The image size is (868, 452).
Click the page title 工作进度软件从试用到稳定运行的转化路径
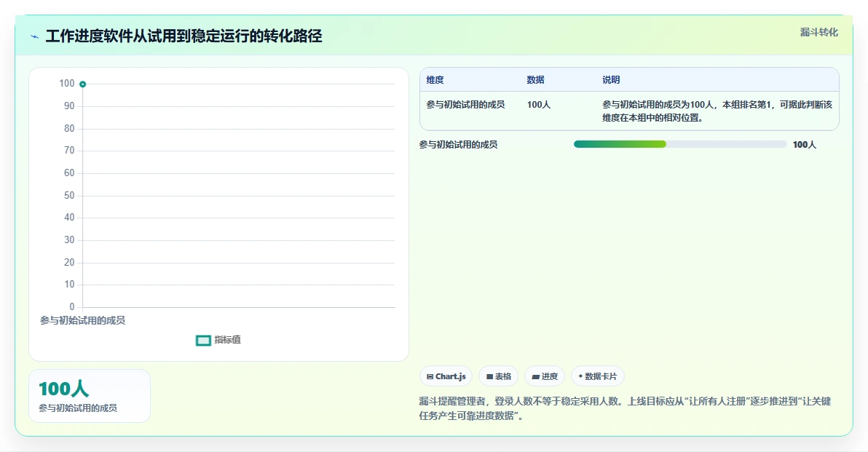[x=184, y=36]
